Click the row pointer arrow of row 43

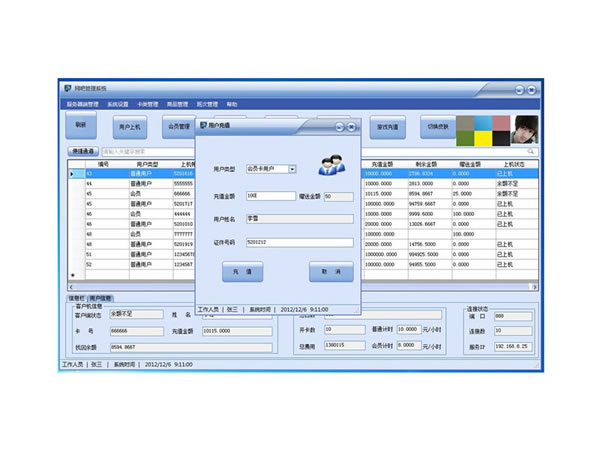click(72, 174)
